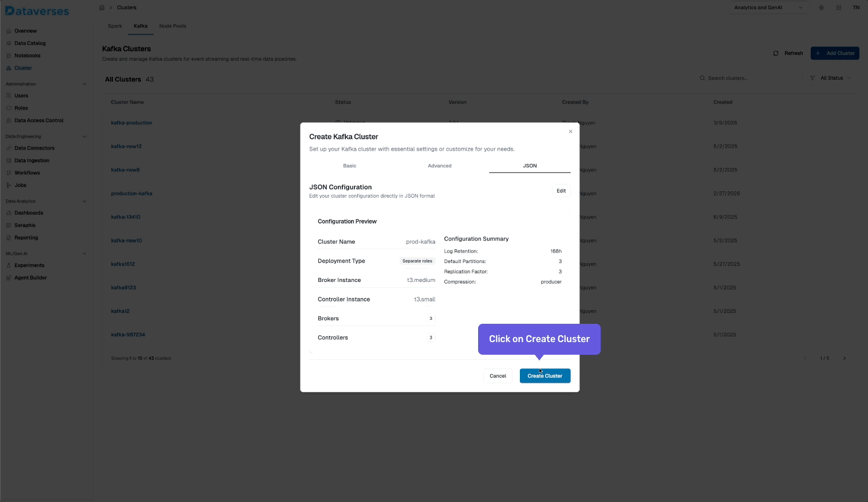
Task: Collapse the Administration sidebar section
Action: (84, 84)
